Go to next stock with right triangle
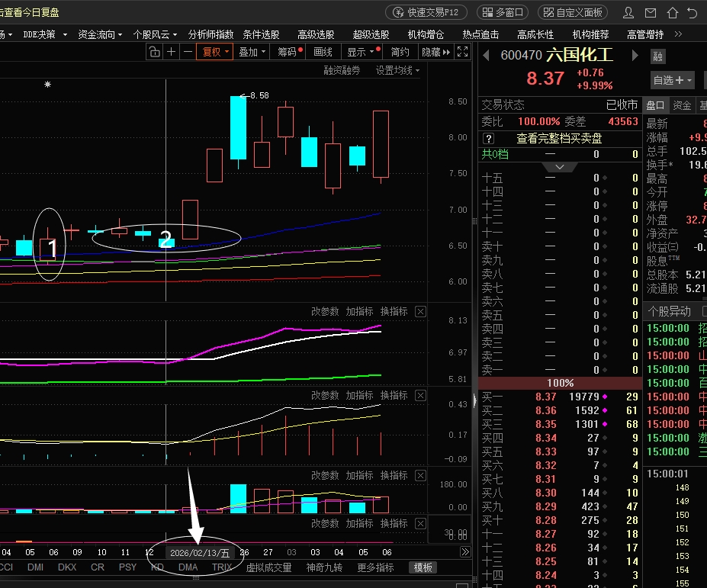The image size is (707, 588). click(635, 56)
